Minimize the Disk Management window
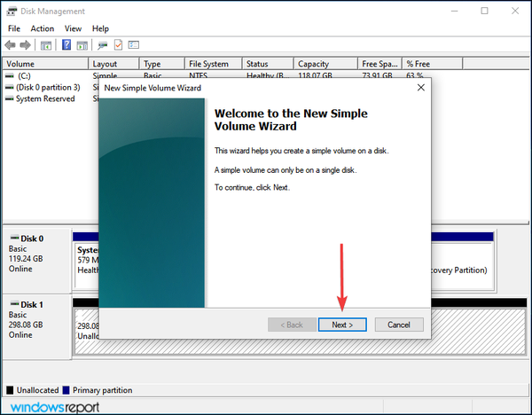This screenshot has width=532, height=415. (454, 11)
